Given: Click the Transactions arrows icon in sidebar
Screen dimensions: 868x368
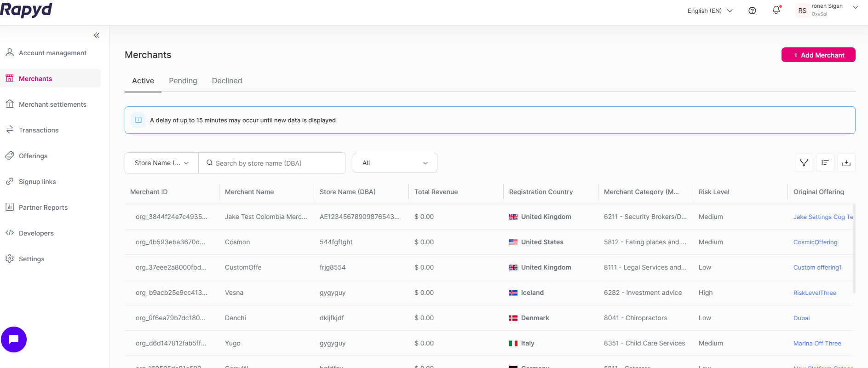Looking at the screenshot, I should coord(10,130).
